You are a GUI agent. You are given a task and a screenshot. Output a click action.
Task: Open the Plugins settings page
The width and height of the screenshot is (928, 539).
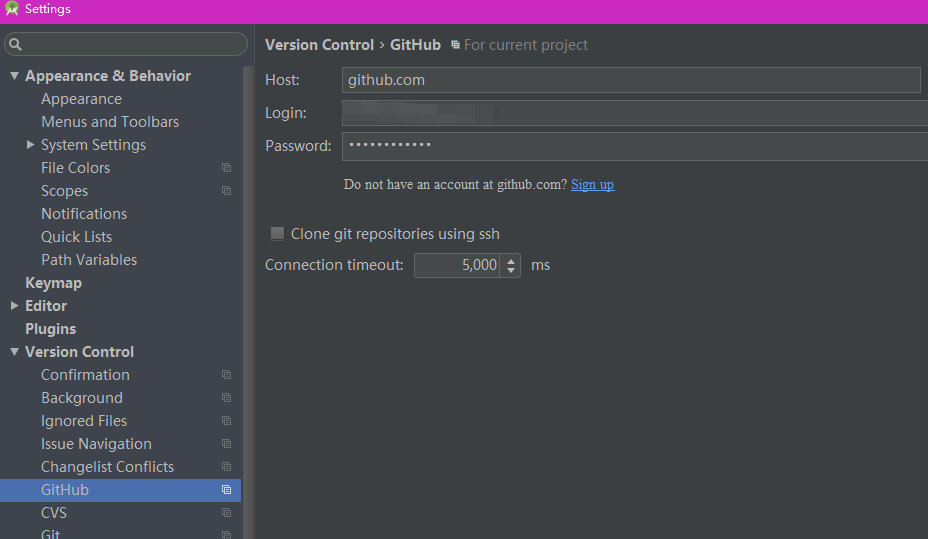click(50, 329)
